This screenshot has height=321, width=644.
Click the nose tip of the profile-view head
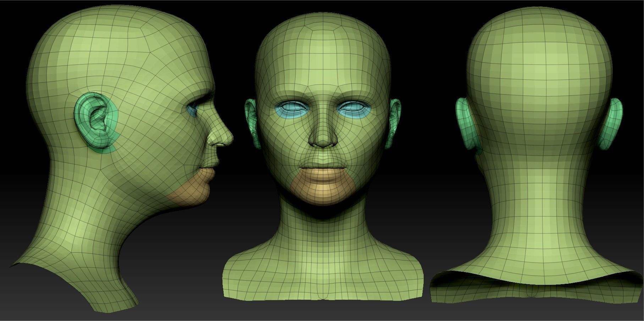point(229,138)
